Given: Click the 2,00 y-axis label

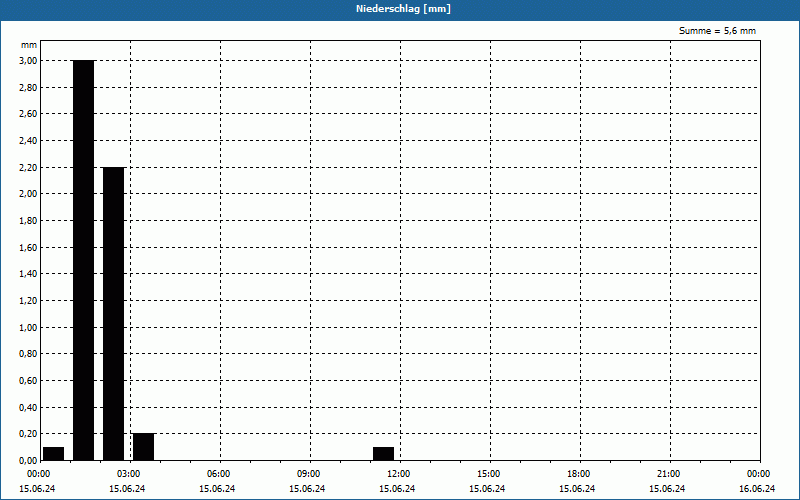Looking at the screenshot, I should click(28, 194).
